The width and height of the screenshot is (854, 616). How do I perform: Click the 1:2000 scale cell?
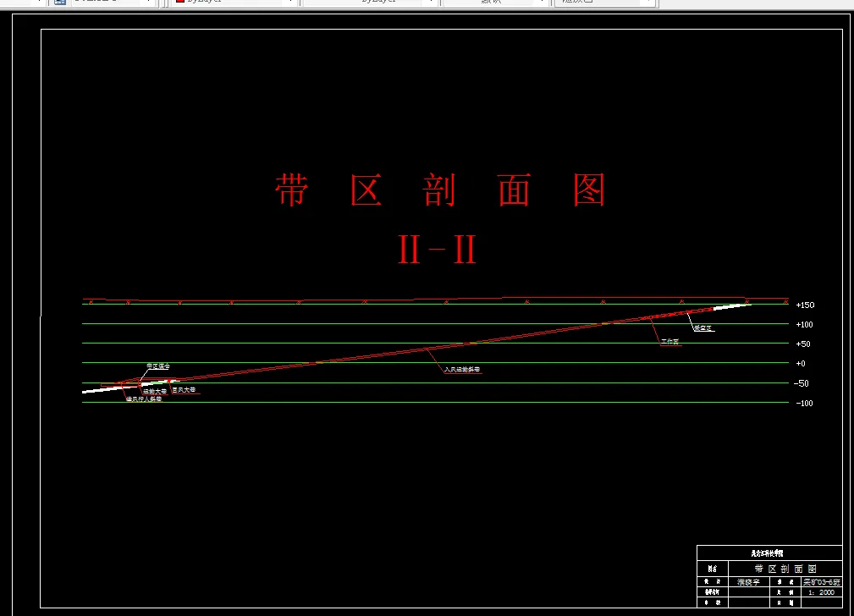tap(822, 592)
